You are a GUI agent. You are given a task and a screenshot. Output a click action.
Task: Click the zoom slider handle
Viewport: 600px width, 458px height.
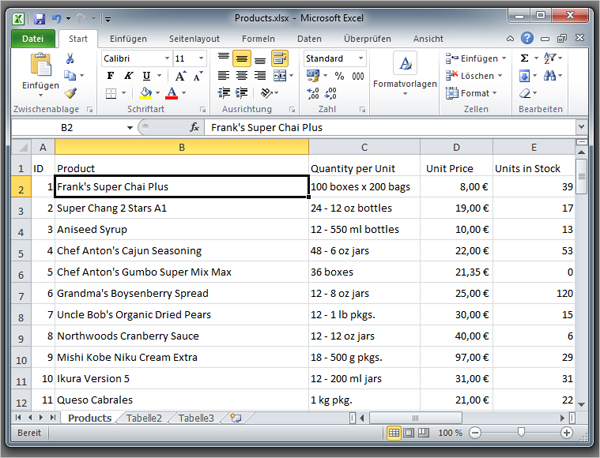click(521, 433)
